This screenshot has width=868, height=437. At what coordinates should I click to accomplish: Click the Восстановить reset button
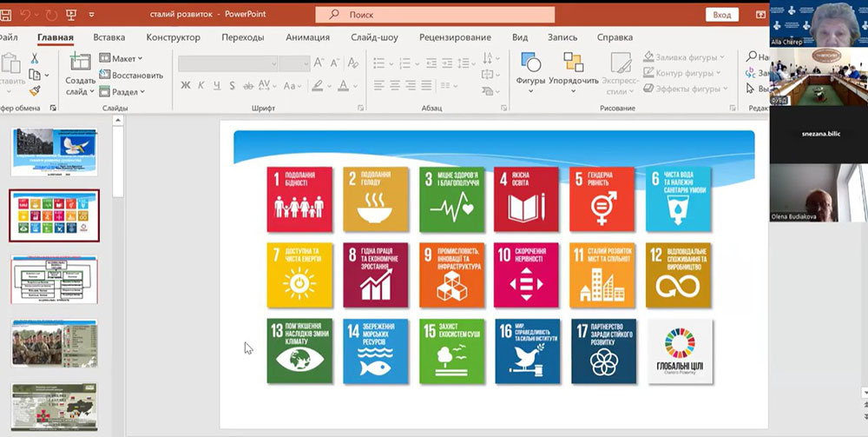(x=131, y=75)
